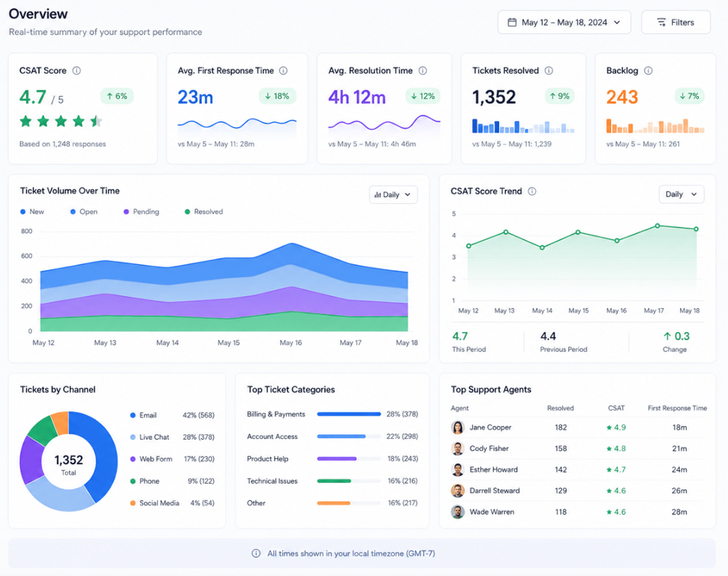Click Cody Fisher's avatar
The image size is (728, 576).
(458, 448)
